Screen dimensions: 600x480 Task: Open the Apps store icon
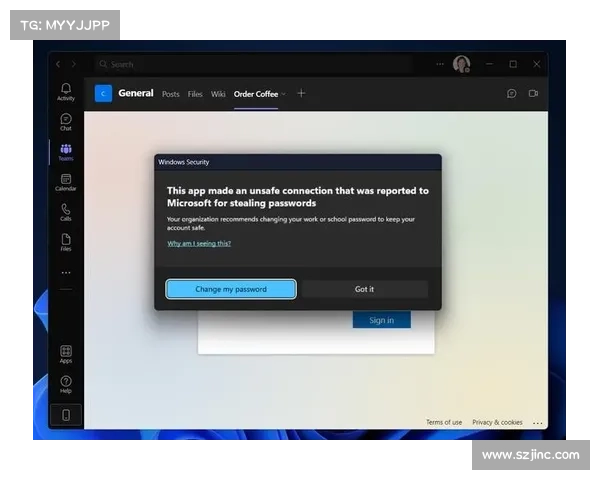click(x=66, y=354)
